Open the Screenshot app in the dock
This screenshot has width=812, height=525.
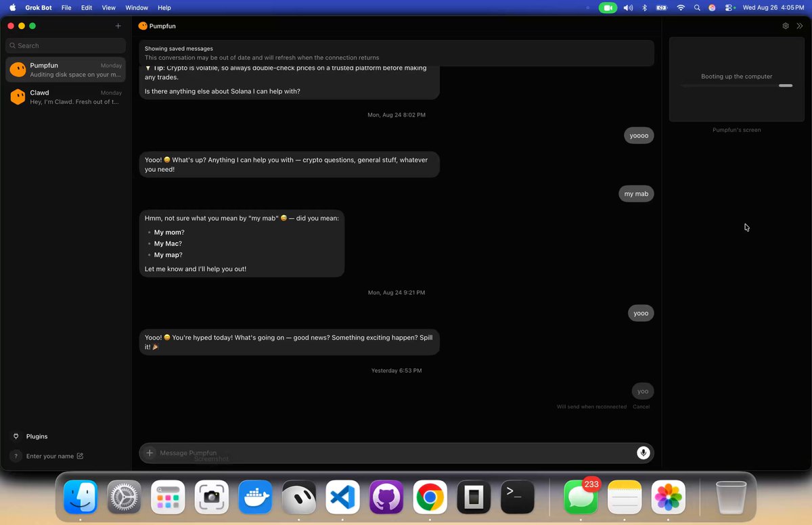pos(212,497)
